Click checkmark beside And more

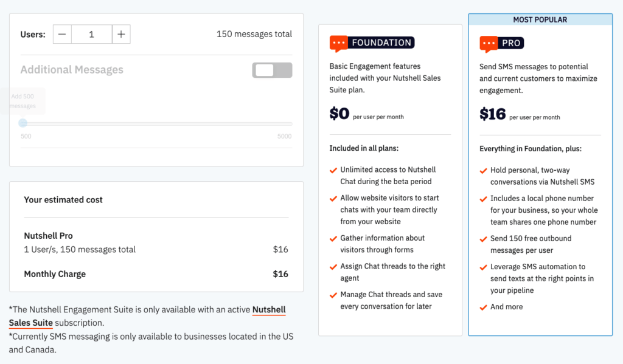pos(484,307)
